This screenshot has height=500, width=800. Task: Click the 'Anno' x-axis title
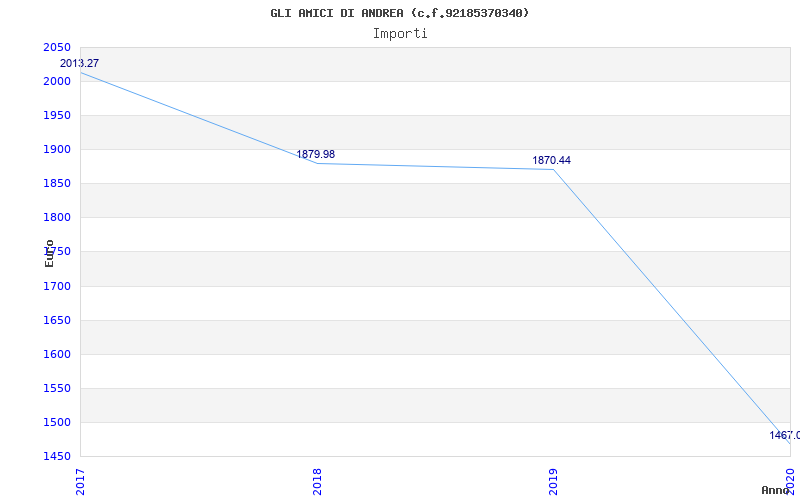(776, 490)
